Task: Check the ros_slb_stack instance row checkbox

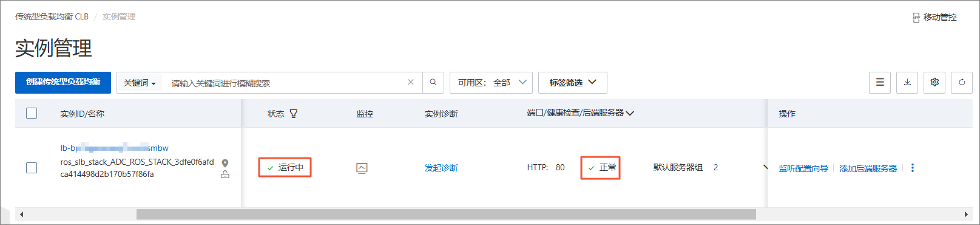Action: coord(32,168)
